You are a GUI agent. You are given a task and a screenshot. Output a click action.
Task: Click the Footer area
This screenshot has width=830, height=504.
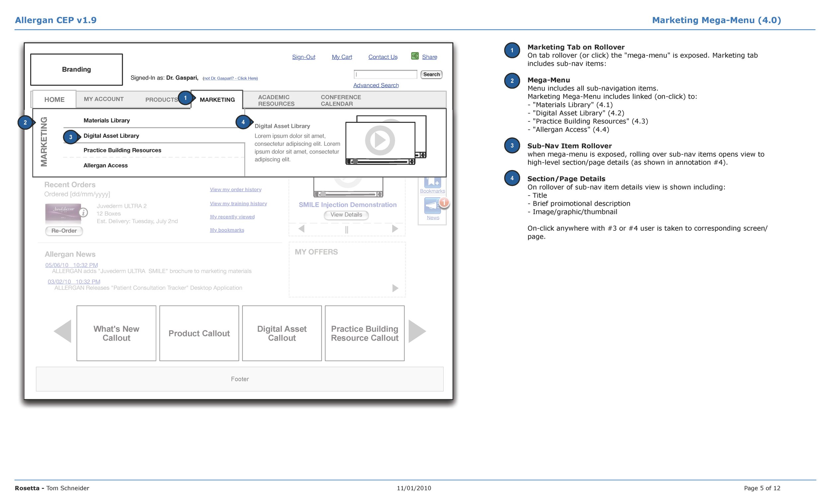click(x=239, y=379)
